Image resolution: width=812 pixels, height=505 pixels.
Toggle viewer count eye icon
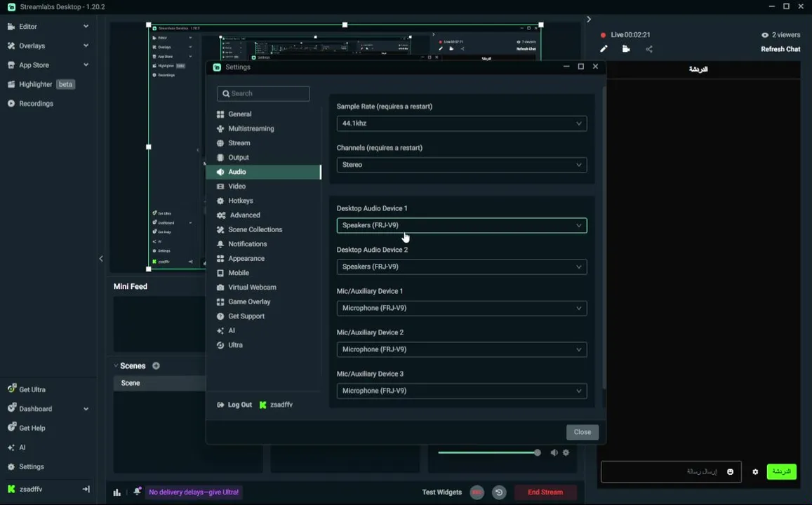tap(764, 35)
